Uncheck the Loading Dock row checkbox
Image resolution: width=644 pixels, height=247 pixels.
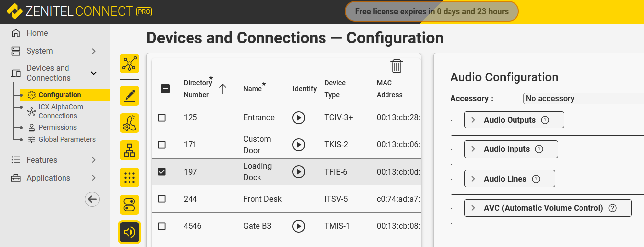(162, 172)
